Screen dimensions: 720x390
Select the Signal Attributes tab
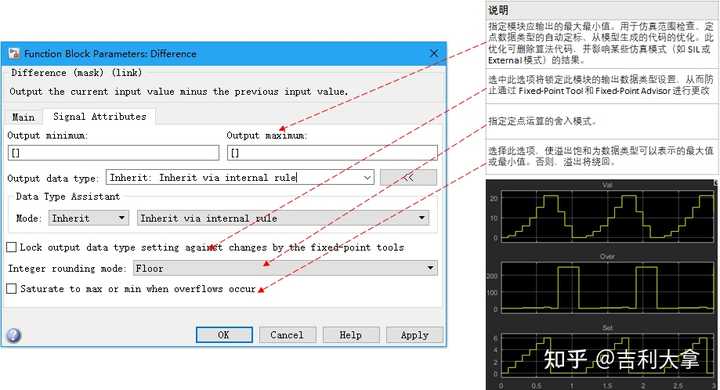pyautogui.click(x=100, y=117)
